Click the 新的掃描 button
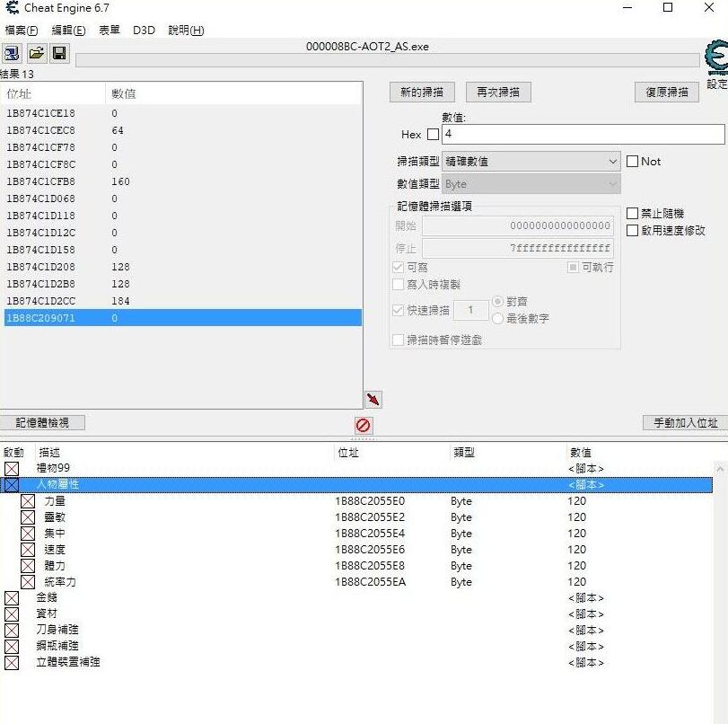 (x=422, y=92)
